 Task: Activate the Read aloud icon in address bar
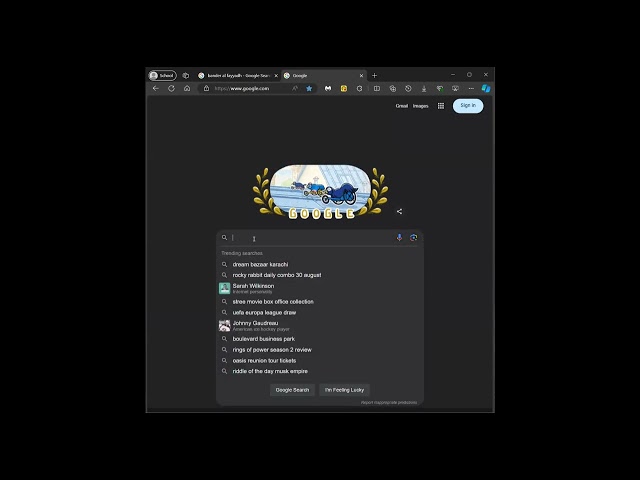tap(295, 89)
